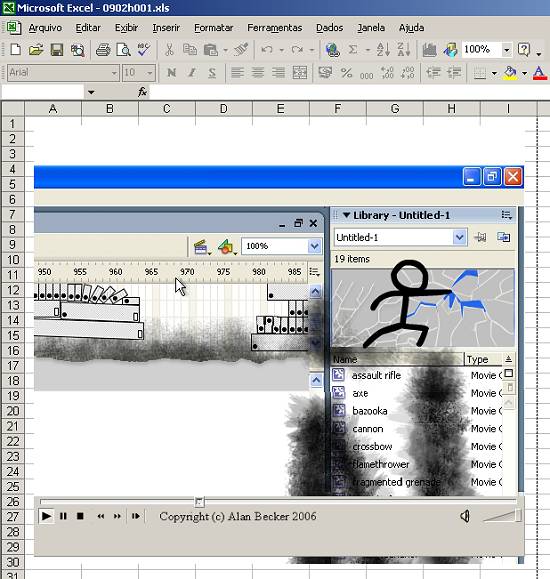Open the font size 10 dropdown
This screenshot has width=550, height=579.
[x=150, y=73]
